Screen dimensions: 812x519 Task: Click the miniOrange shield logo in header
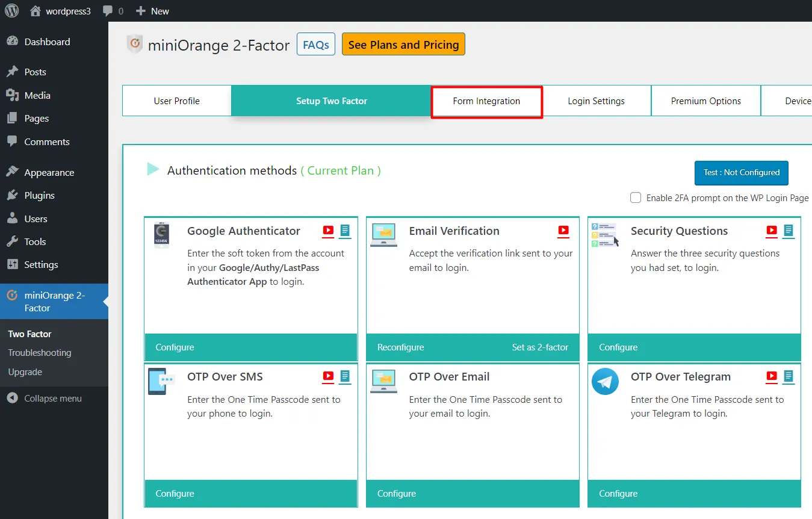(135, 44)
